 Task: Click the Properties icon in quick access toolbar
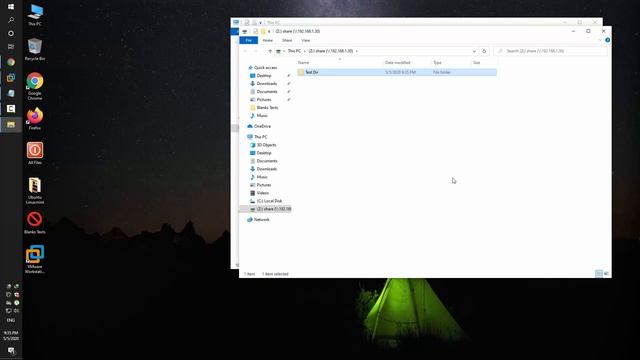256,31
